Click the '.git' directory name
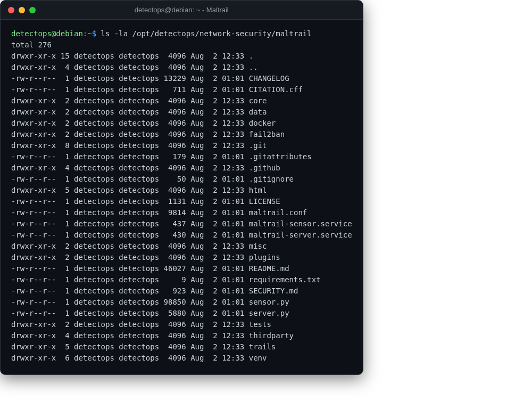The image size is (532, 417). (x=258, y=146)
